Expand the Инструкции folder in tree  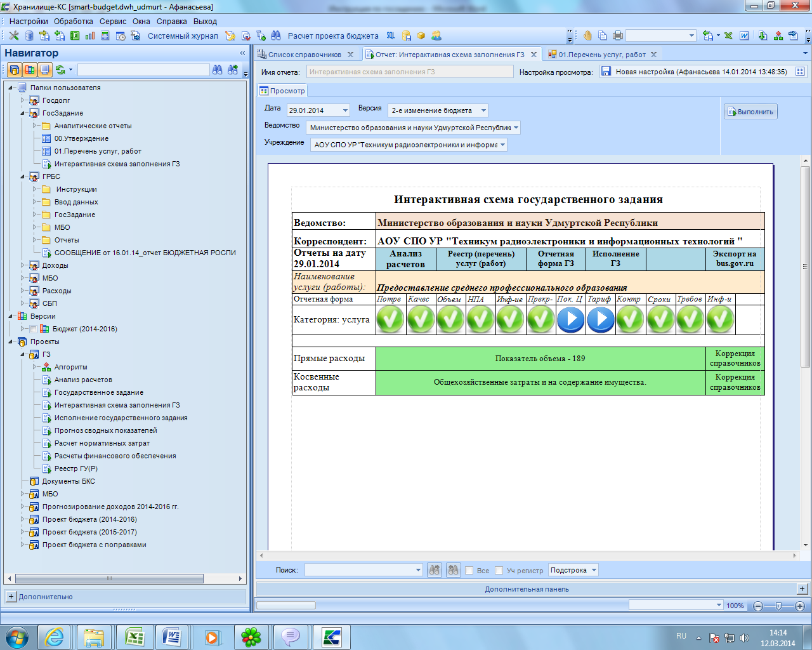coord(36,189)
